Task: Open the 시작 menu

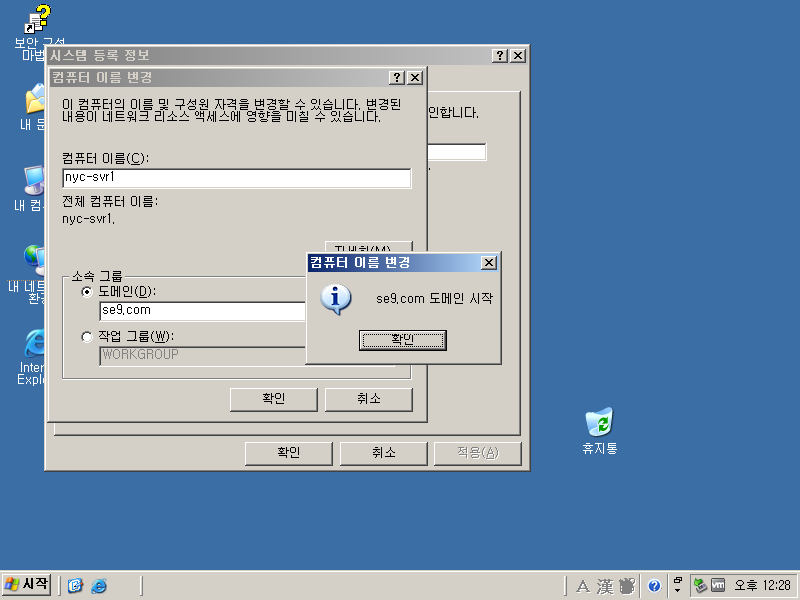Action: coord(27,585)
